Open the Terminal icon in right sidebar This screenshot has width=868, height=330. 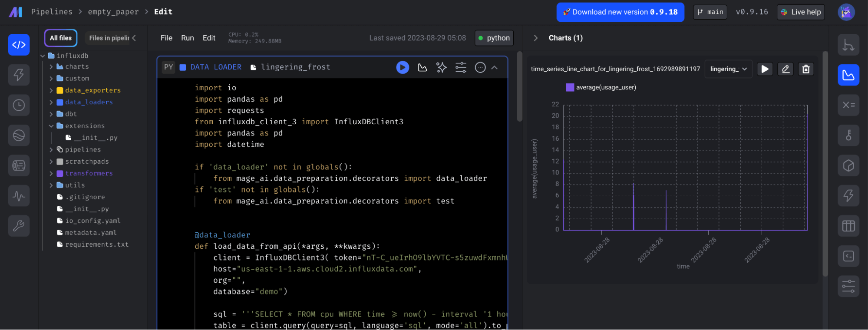coord(848,256)
